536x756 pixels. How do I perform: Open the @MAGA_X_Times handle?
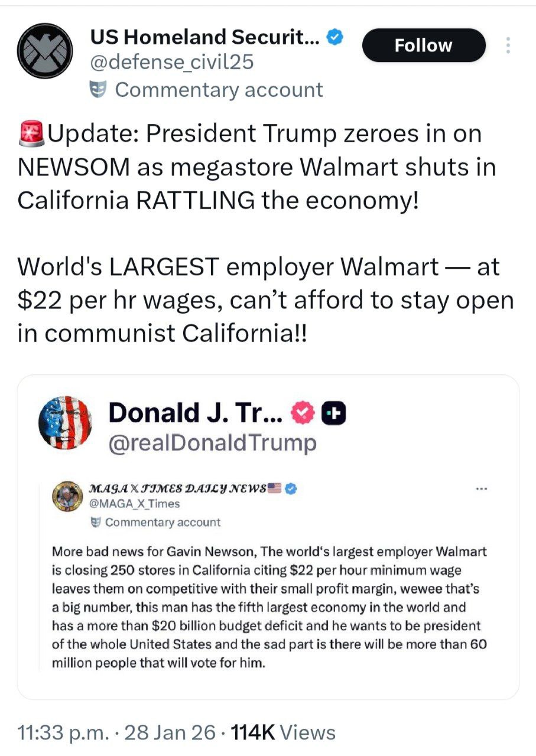coord(134,504)
